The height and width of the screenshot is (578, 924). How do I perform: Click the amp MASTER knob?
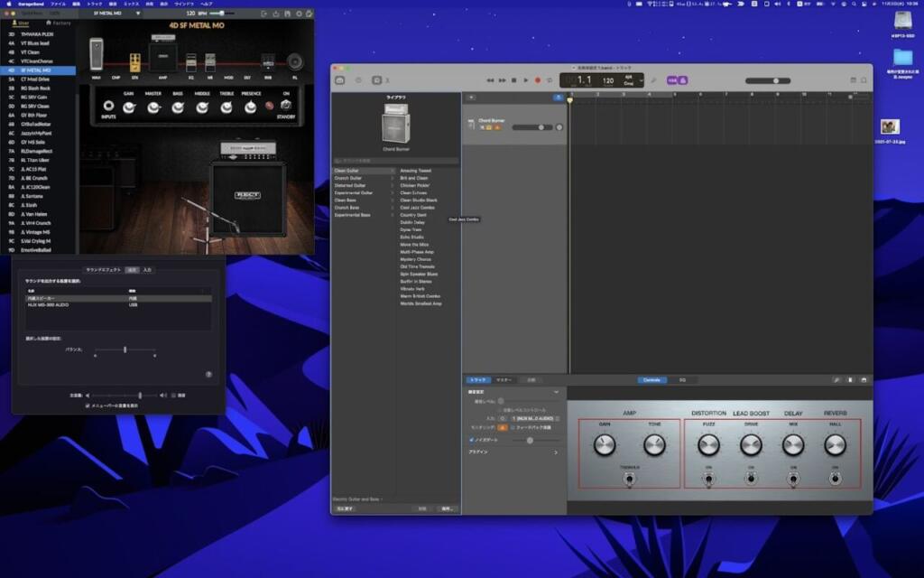[x=153, y=107]
